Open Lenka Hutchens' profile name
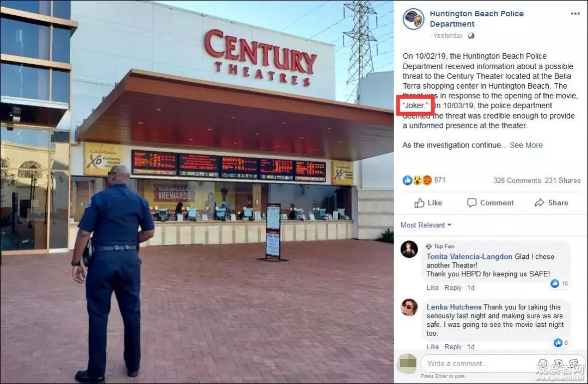588x384 pixels. point(454,307)
